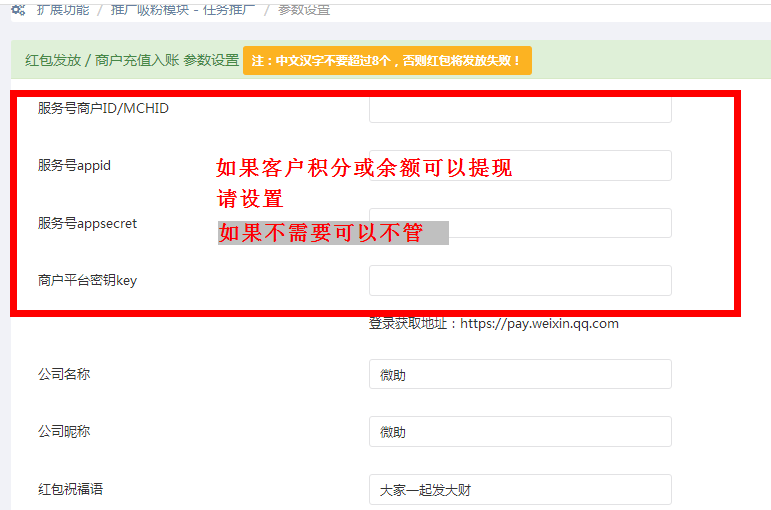Click the 红包祝福语 field with 大家一起发大财
This screenshot has height=510, width=771.
point(520,490)
